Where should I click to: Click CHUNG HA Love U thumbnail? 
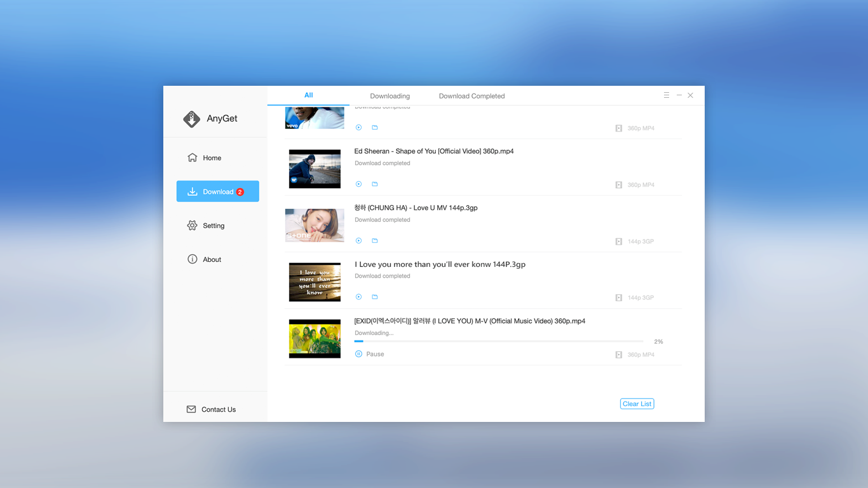[315, 225]
